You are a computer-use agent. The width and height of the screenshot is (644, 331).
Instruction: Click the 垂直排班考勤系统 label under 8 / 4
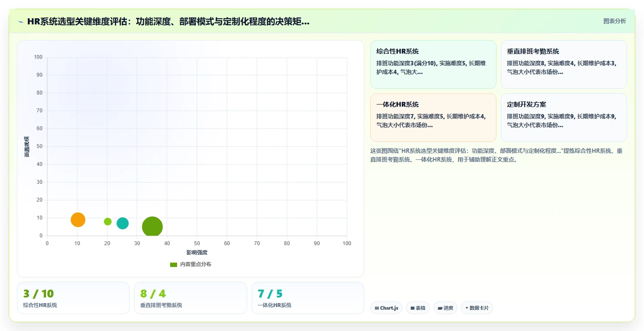161,305
